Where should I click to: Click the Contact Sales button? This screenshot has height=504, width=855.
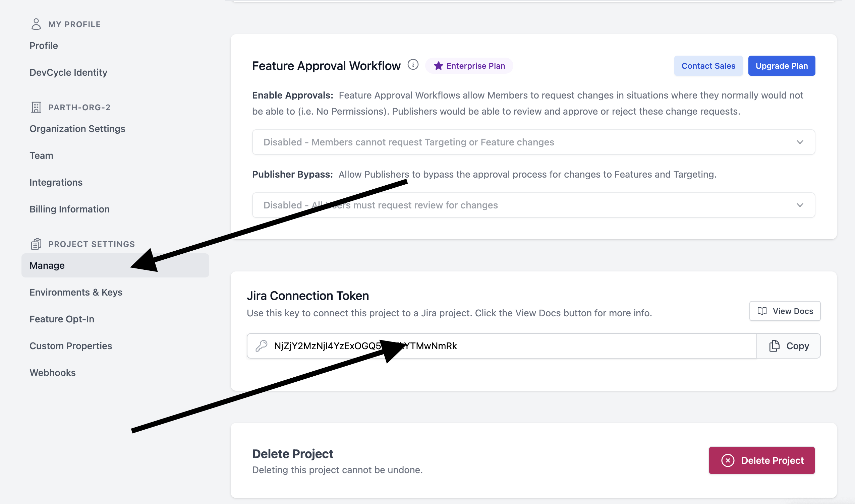pyautogui.click(x=708, y=66)
